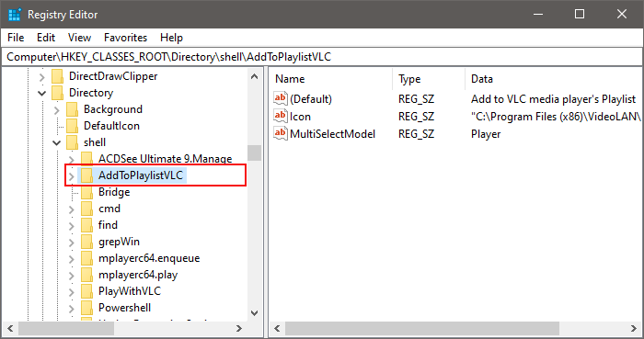This screenshot has height=339, width=644.
Task: Click the DefaultIcon folder icon
Action: click(x=73, y=126)
